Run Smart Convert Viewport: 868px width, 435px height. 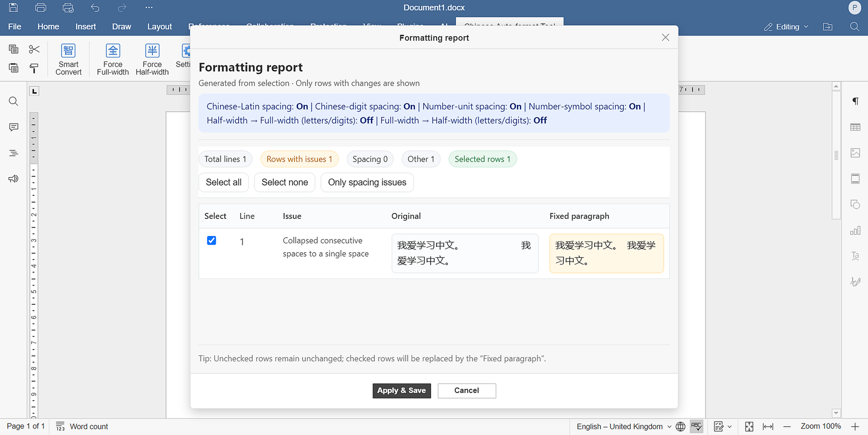[68, 59]
